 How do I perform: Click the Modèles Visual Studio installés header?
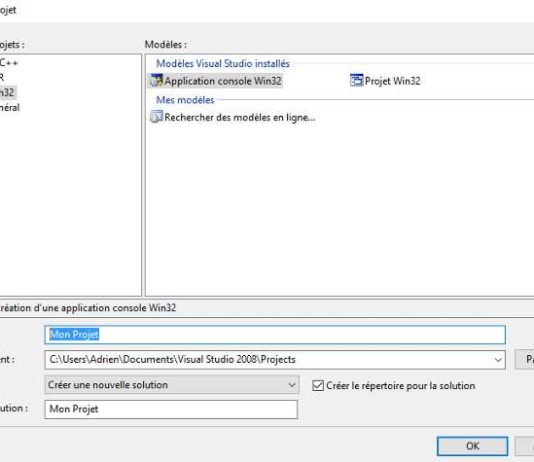[x=223, y=63]
